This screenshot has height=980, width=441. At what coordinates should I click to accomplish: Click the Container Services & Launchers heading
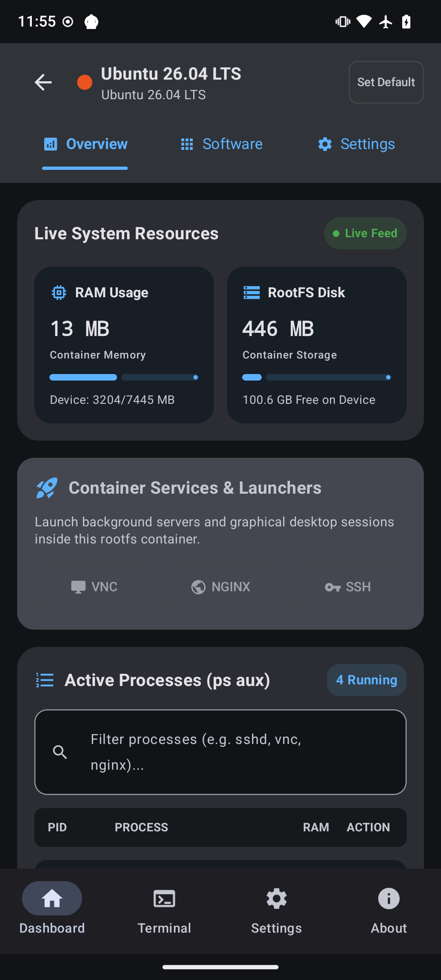195,488
